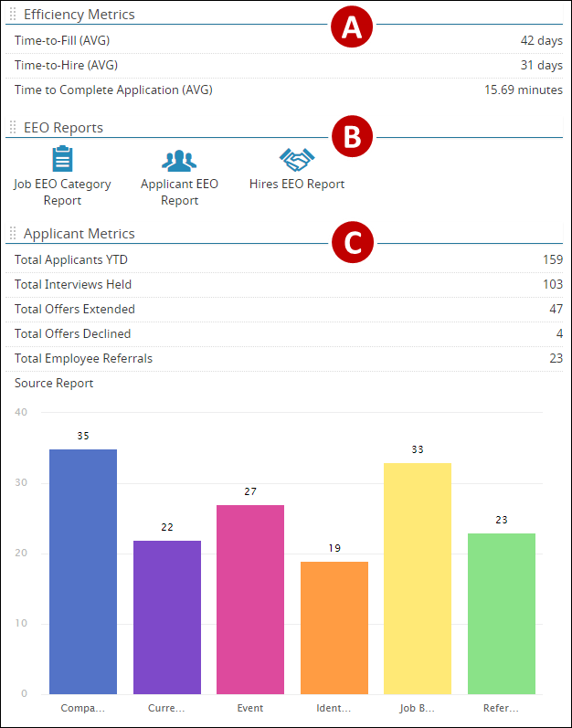
Task: Click the Time-to-Hire (AVG) row label
Action: [66, 65]
